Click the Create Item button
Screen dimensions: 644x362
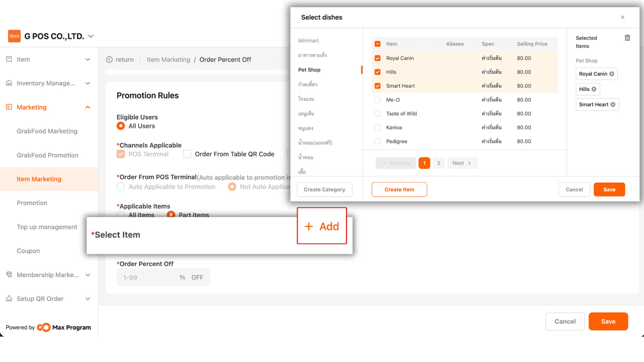pos(399,189)
